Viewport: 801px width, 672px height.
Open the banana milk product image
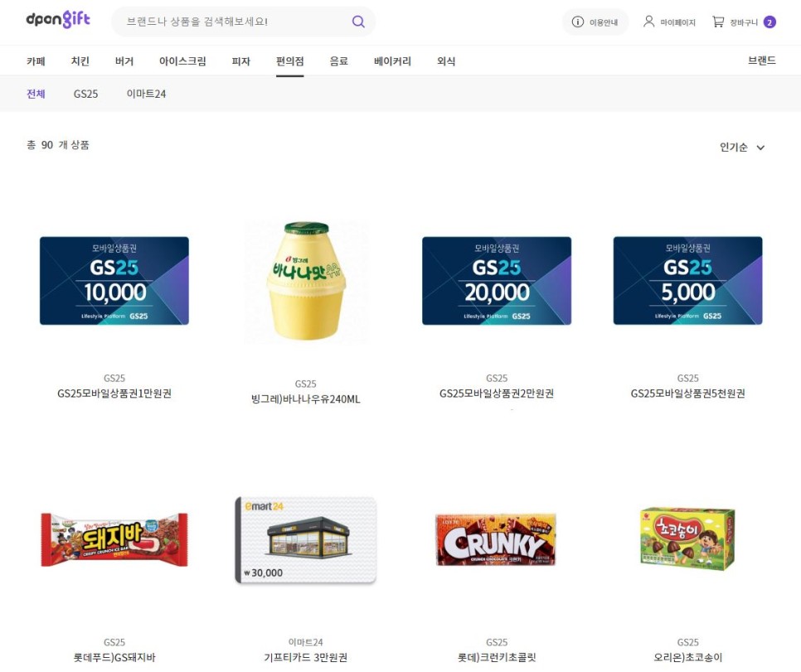click(306, 282)
